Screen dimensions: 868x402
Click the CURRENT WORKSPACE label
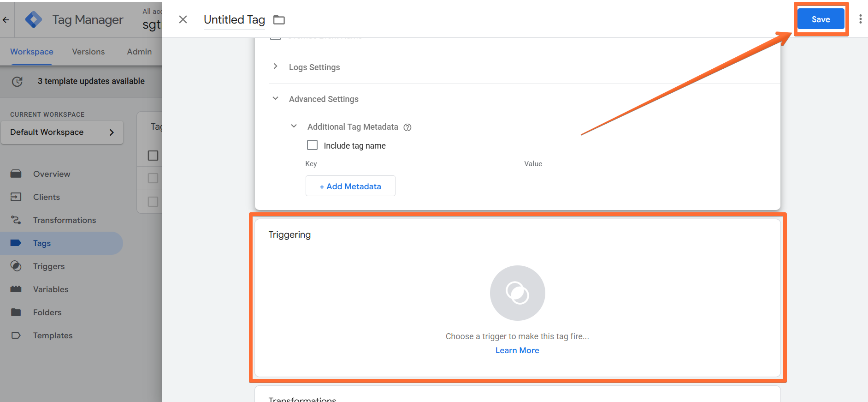pyautogui.click(x=47, y=114)
